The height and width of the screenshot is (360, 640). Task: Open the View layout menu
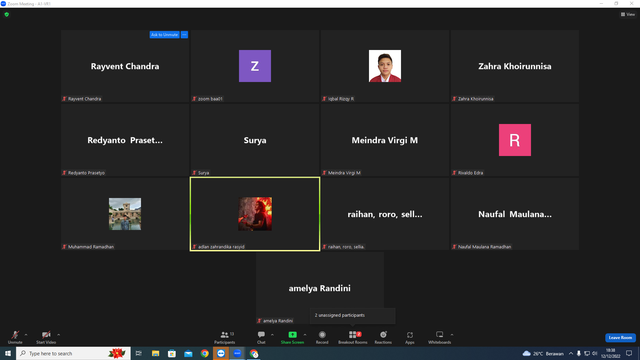pyautogui.click(x=628, y=14)
